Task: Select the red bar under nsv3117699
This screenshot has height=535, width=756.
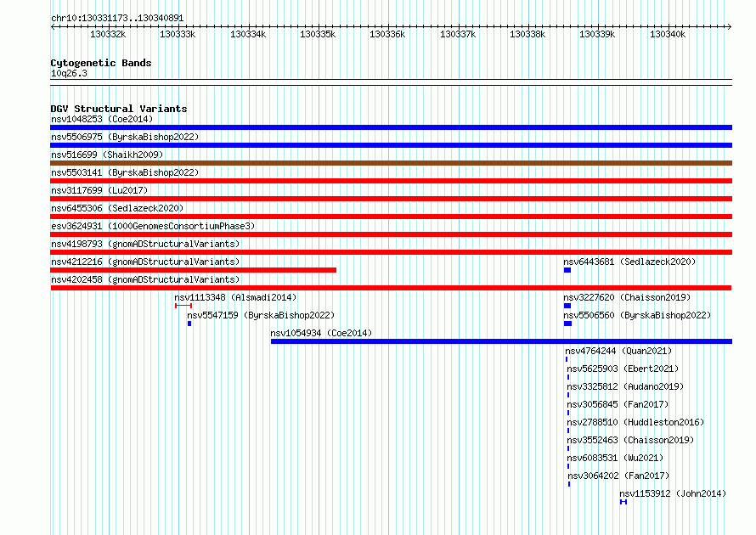Action: [x=391, y=199]
